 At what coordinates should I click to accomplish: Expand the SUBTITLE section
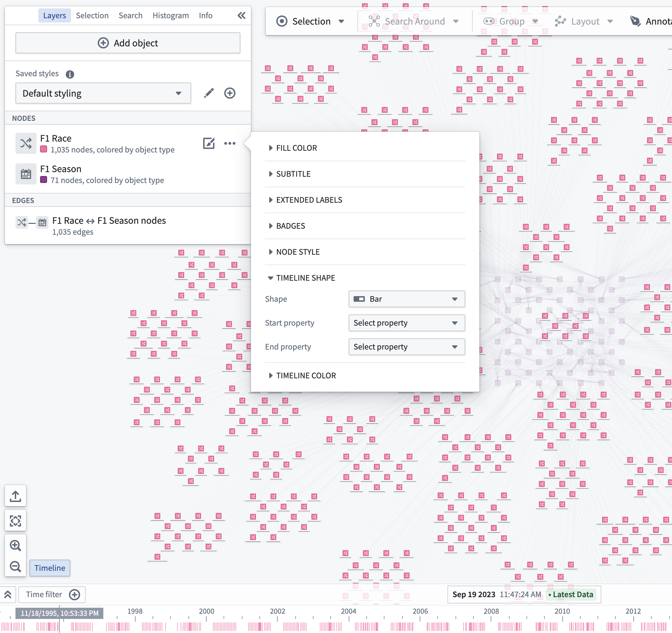(x=290, y=174)
